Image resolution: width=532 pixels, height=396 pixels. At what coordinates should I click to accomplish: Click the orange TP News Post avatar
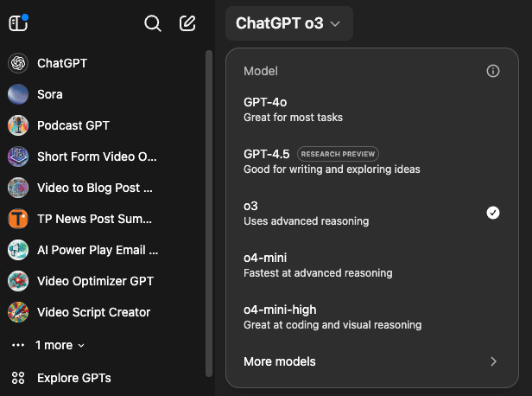point(18,219)
